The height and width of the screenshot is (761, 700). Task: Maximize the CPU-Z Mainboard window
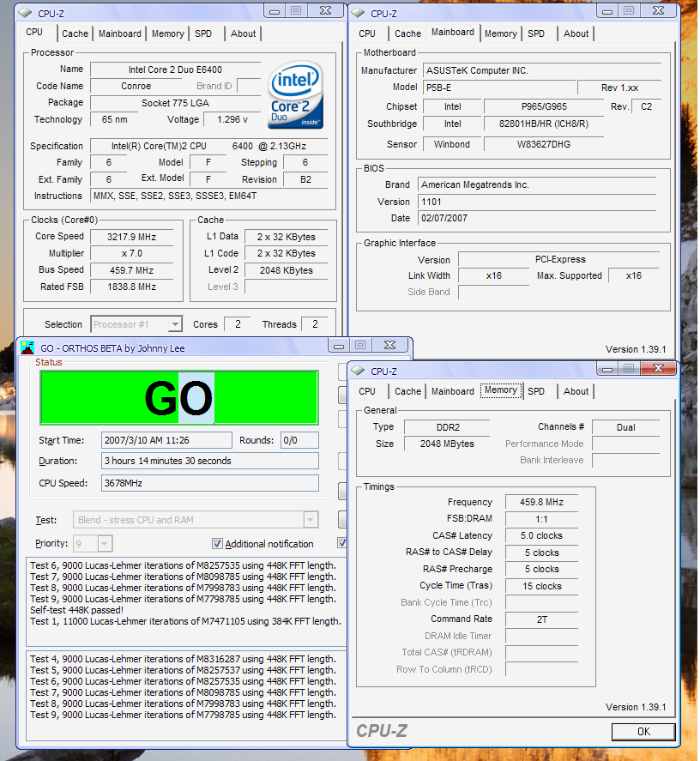[x=628, y=10]
